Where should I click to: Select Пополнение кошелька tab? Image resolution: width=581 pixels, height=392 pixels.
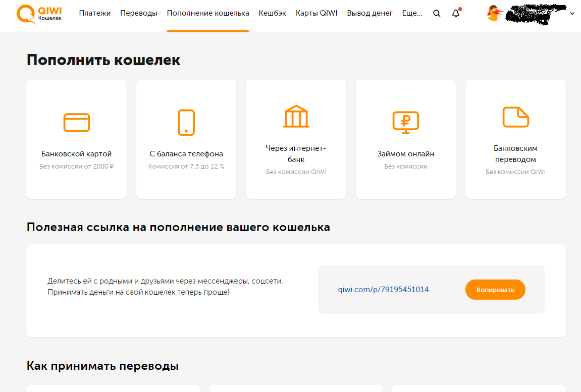click(x=208, y=13)
